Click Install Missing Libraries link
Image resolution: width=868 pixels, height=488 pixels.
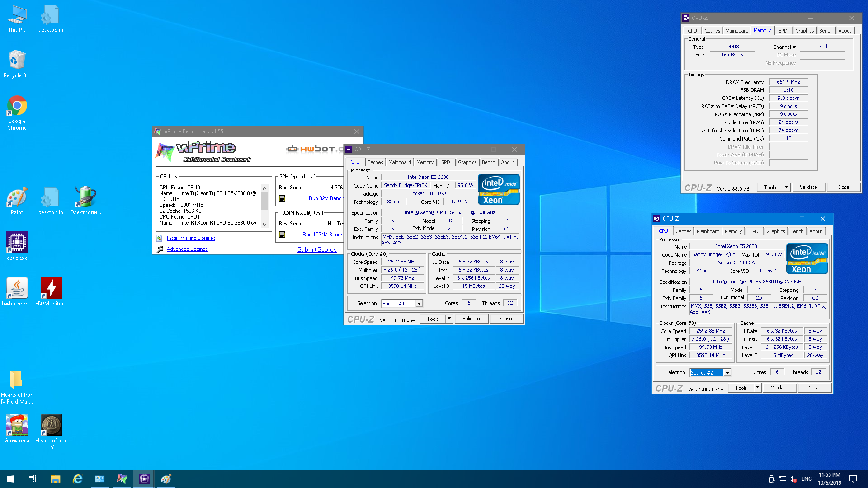[x=191, y=238]
